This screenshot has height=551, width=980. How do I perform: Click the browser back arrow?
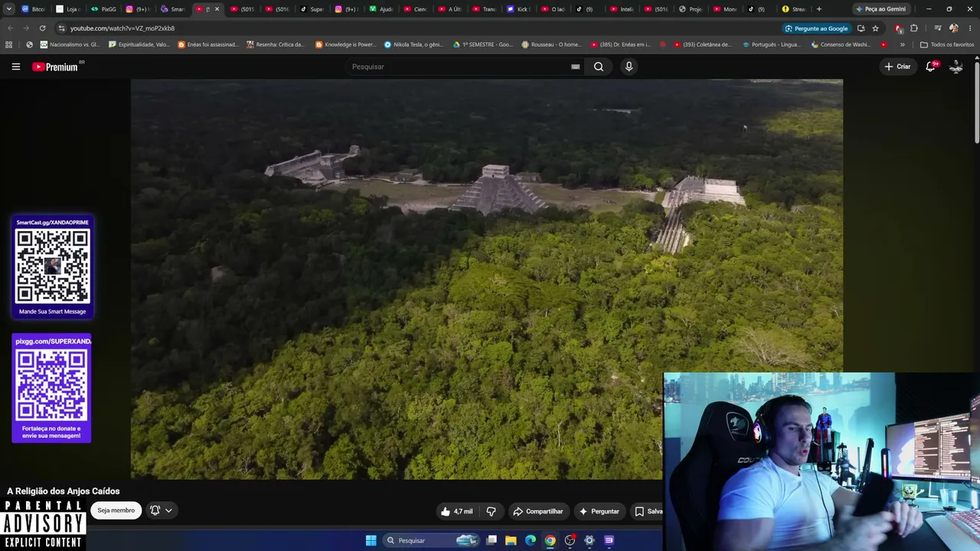point(11,28)
